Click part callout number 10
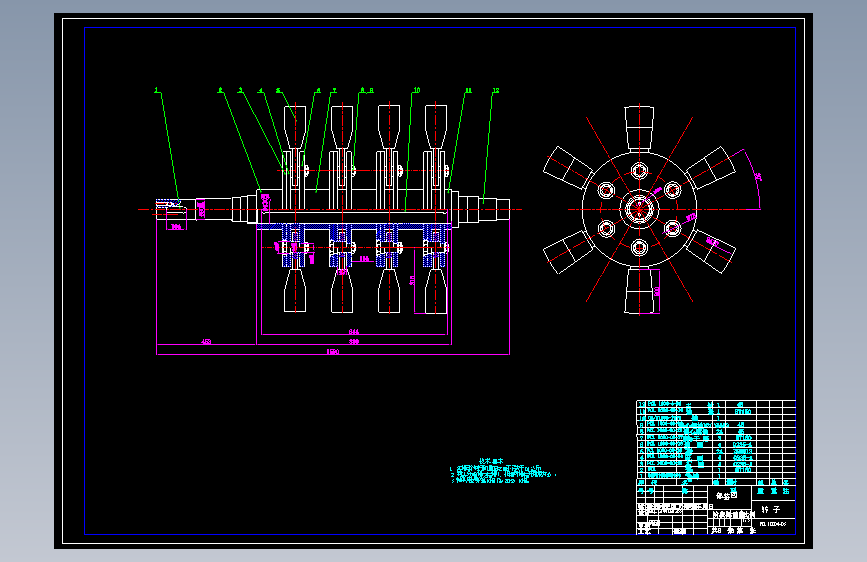867x562 pixels. point(416,90)
